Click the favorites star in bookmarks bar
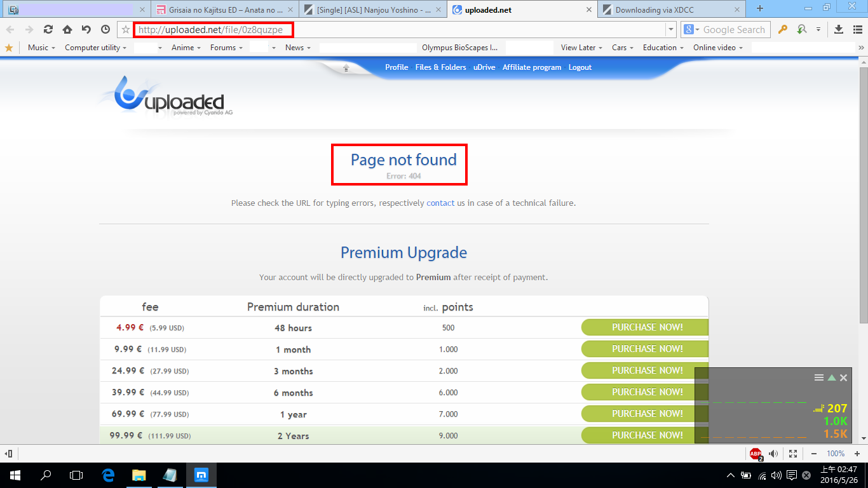The height and width of the screenshot is (488, 868). 9,48
